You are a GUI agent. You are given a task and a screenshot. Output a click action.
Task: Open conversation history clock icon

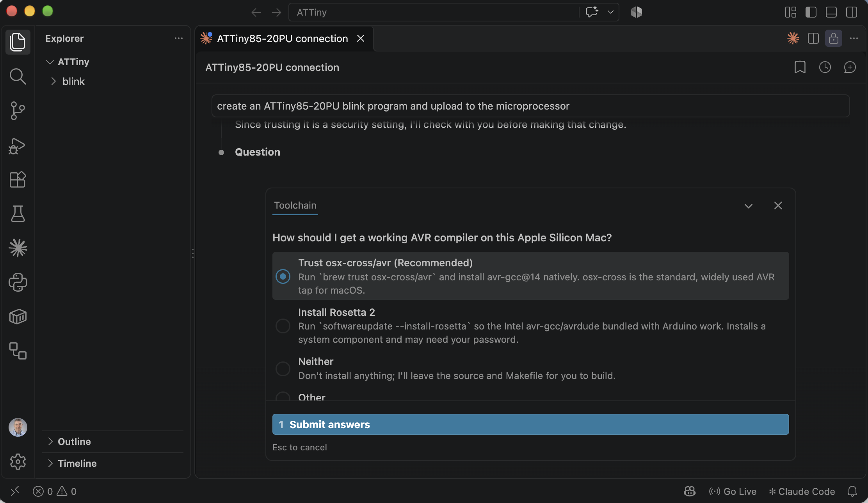point(825,67)
